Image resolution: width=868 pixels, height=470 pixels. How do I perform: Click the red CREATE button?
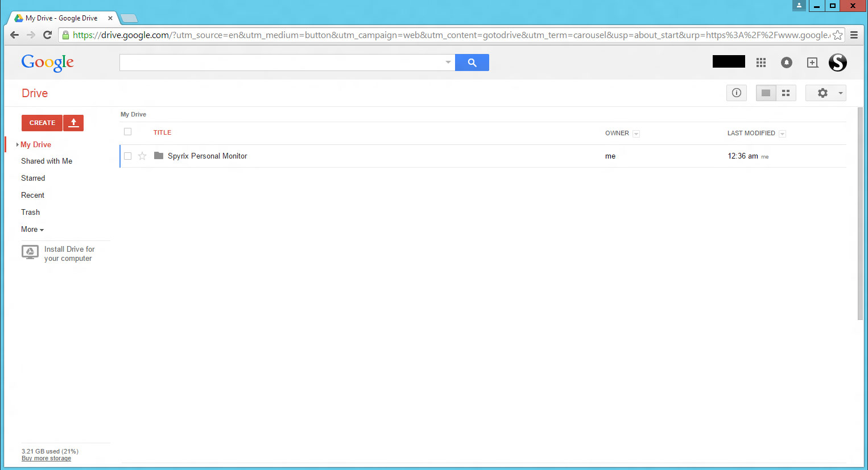42,123
